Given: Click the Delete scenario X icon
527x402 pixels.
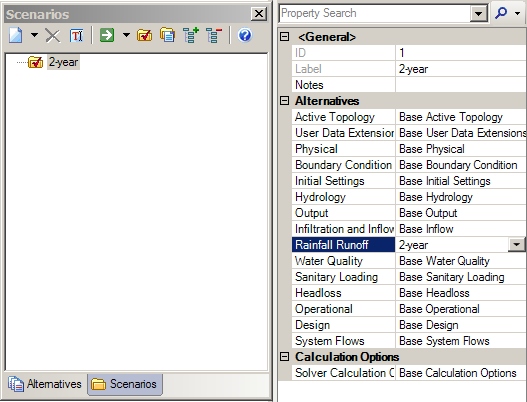Looking at the screenshot, I should pos(53,36).
